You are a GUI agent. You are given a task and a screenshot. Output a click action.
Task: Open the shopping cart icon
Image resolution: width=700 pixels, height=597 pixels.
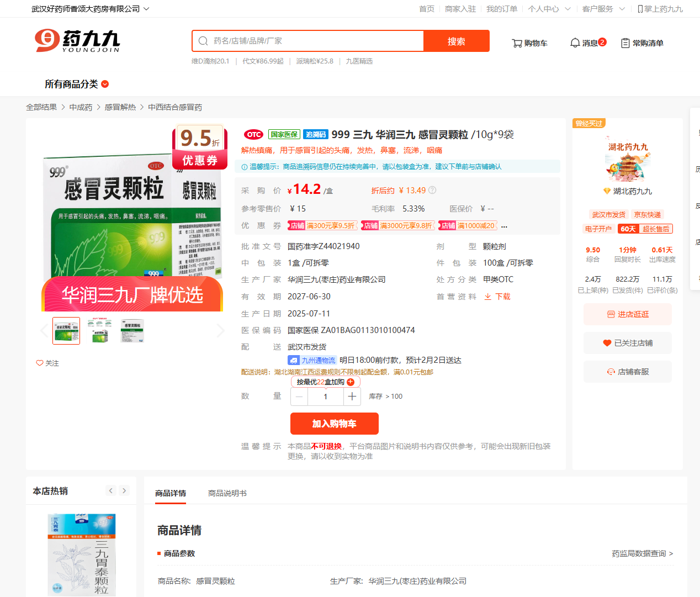517,43
